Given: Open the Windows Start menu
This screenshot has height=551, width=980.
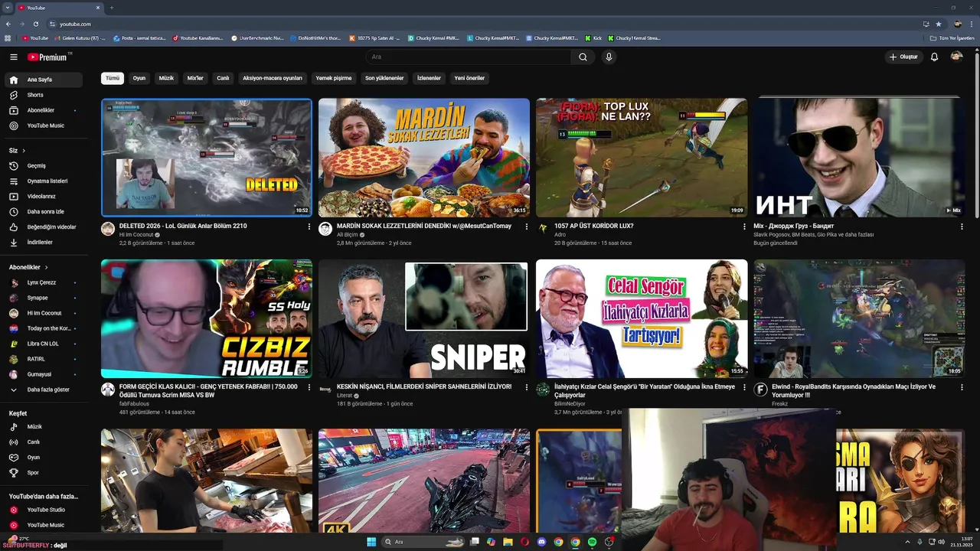Looking at the screenshot, I should (371, 542).
